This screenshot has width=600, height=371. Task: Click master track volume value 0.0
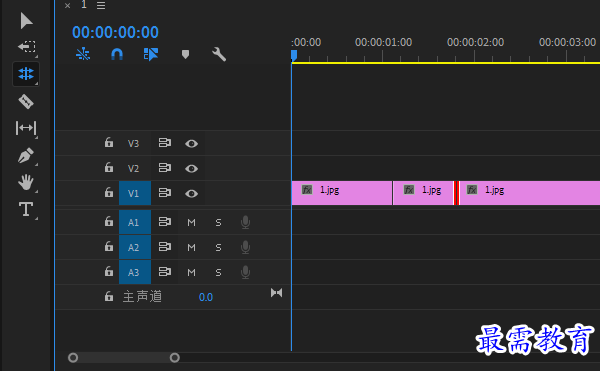click(206, 297)
